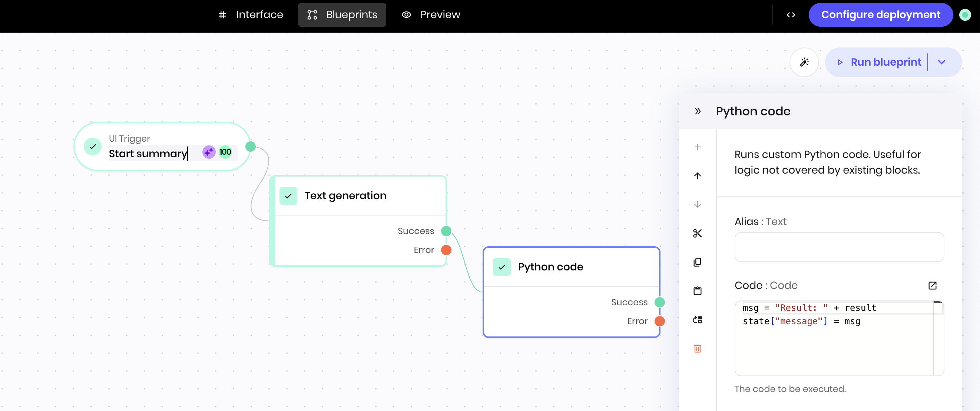The image size is (980, 411).
Task: Click the green status indicator dot
Action: coord(965,15)
